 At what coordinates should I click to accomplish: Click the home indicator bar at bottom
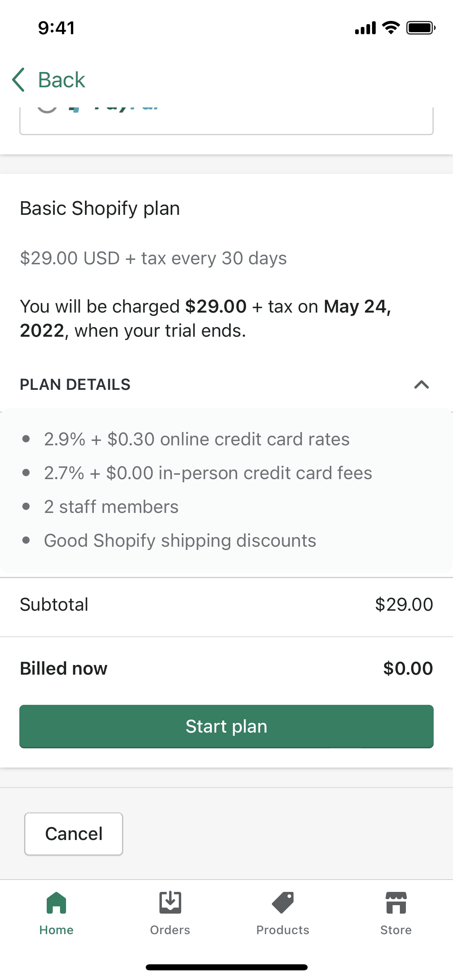pyautogui.click(x=226, y=967)
